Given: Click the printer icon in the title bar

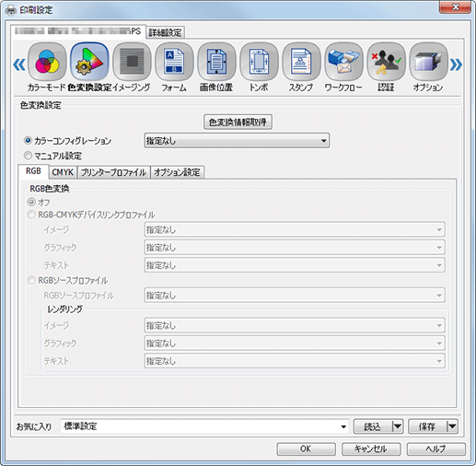Looking at the screenshot, I should [11, 10].
